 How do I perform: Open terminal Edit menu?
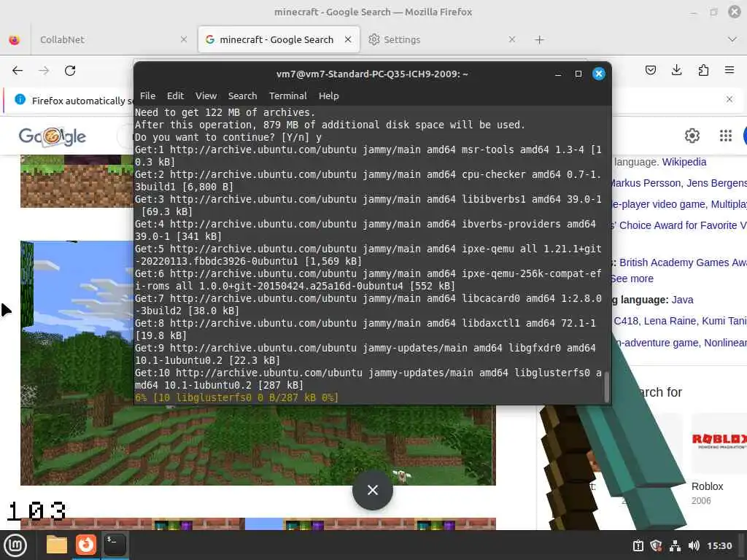pyautogui.click(x=175, y=96)
